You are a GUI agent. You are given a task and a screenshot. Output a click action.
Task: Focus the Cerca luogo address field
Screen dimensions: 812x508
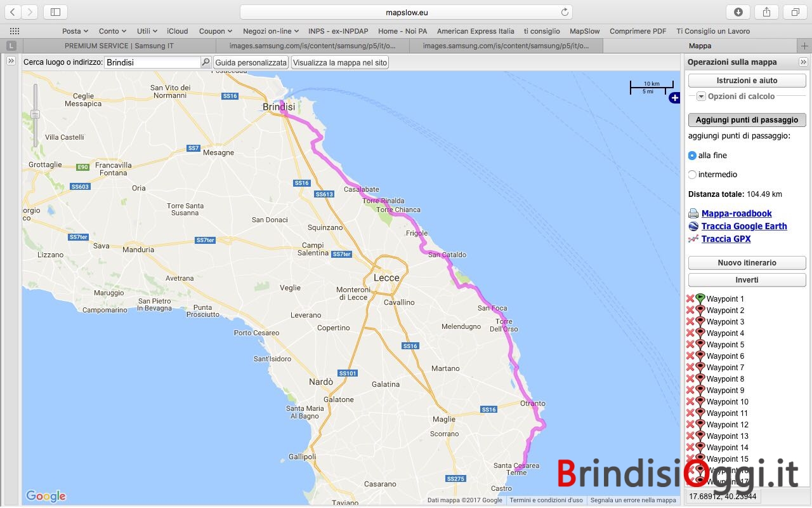[x=153, y=62]
